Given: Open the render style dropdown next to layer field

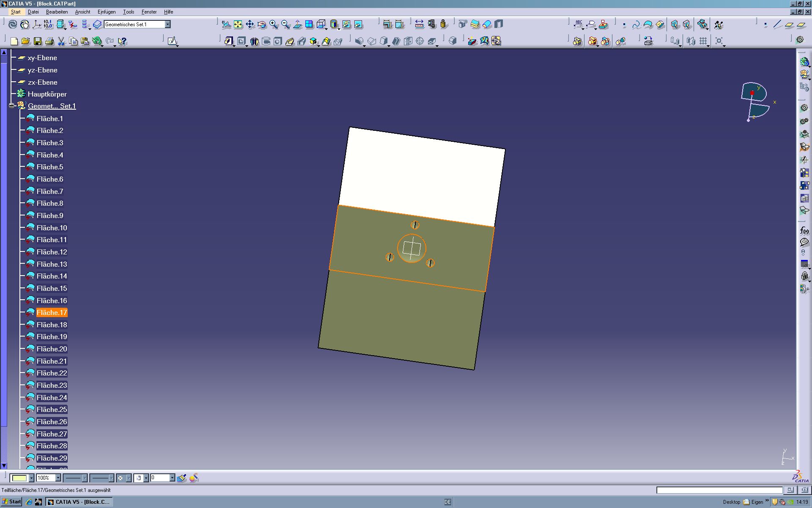Looking at the screenshot, I should [x=146, y=478].
